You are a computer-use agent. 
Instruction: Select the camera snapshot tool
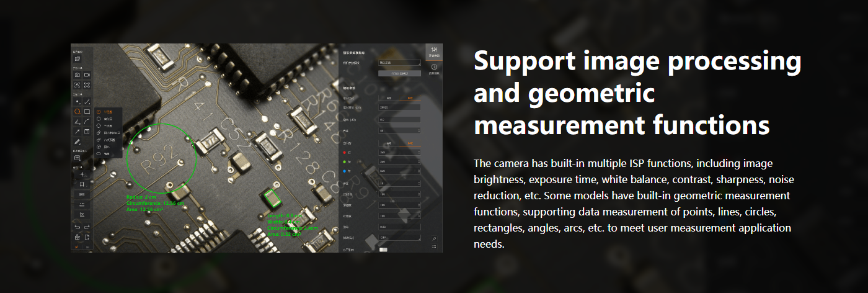point(77,74)
